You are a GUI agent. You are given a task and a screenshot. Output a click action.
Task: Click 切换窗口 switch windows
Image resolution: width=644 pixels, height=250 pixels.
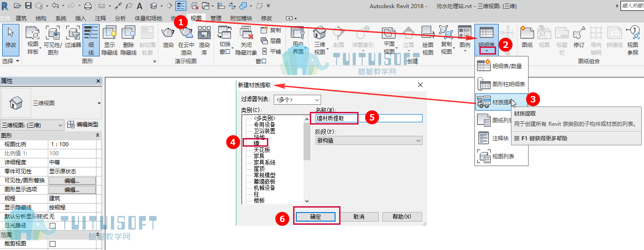pos(225,40)
